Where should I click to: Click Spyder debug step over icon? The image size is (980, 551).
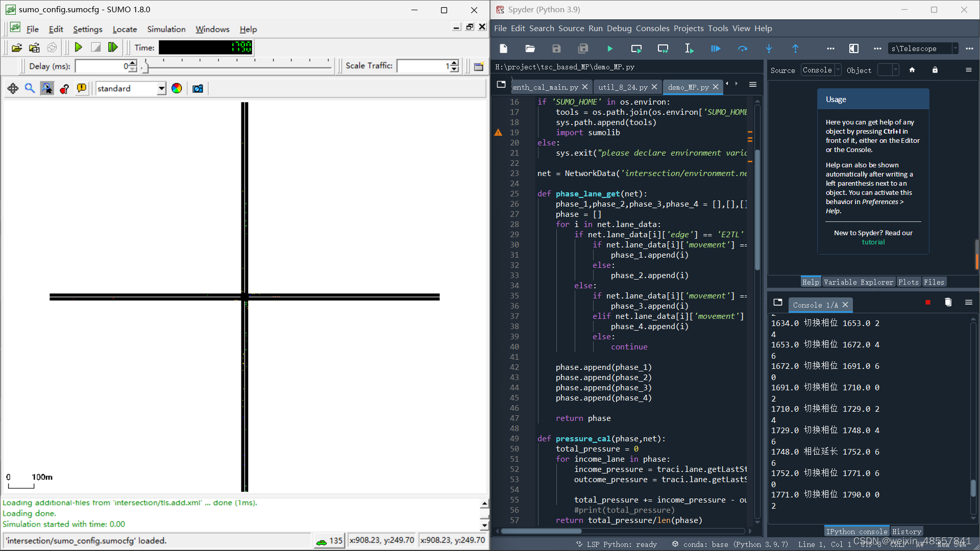point(743,48)
